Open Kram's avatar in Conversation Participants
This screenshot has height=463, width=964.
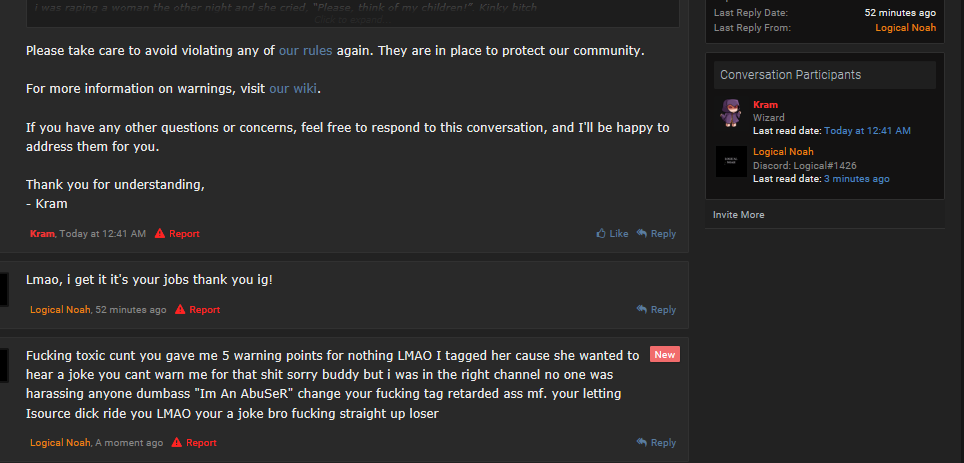coord(731,113)
